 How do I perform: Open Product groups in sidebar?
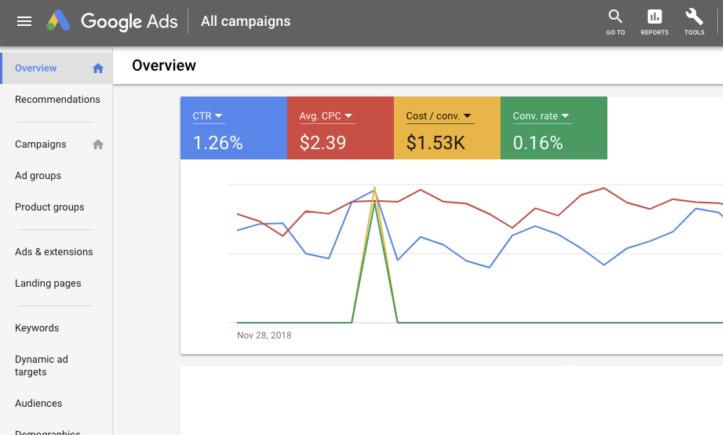(x=49, y=207)
